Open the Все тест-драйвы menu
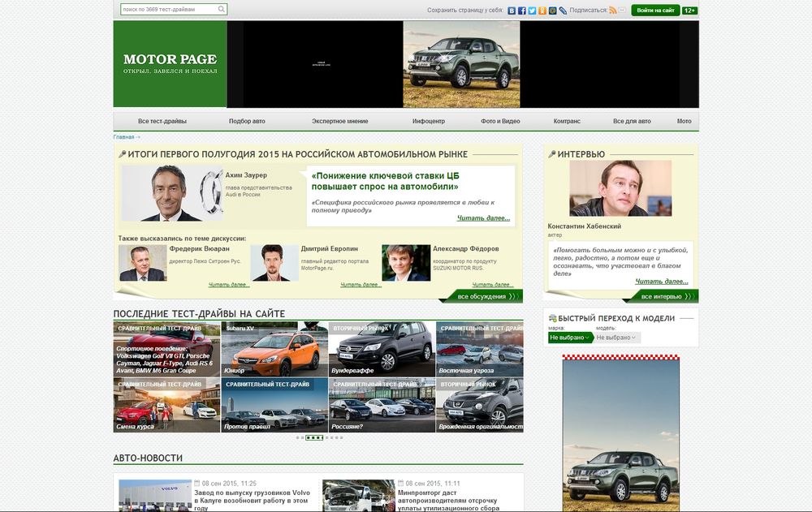 pyautogui.click(x=162, y=121)
